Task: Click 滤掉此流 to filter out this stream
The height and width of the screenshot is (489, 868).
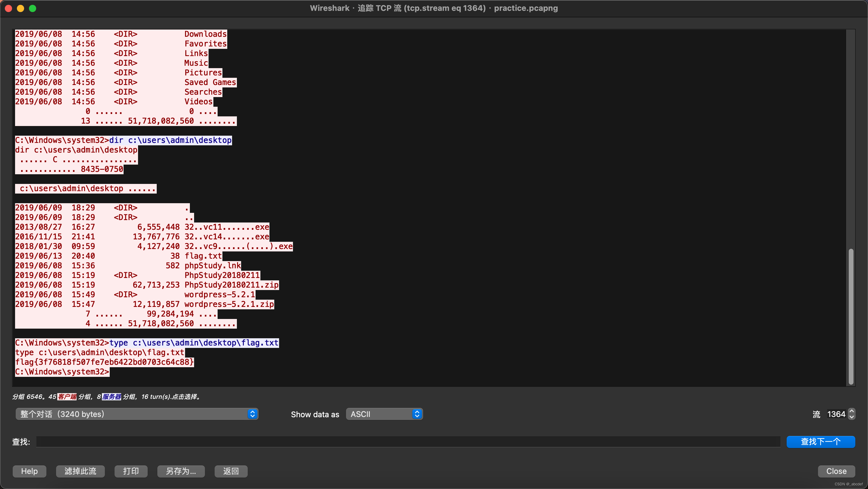Action: (80, 471)
